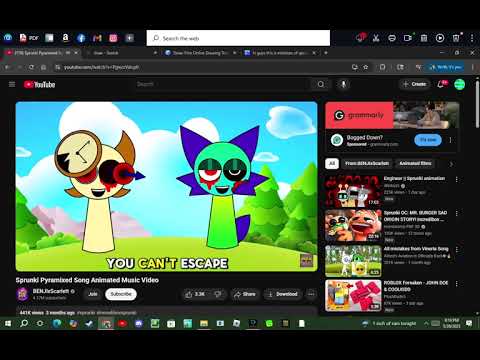
Task: Click the circular play icon in toolbar
Action: (440, 38)
